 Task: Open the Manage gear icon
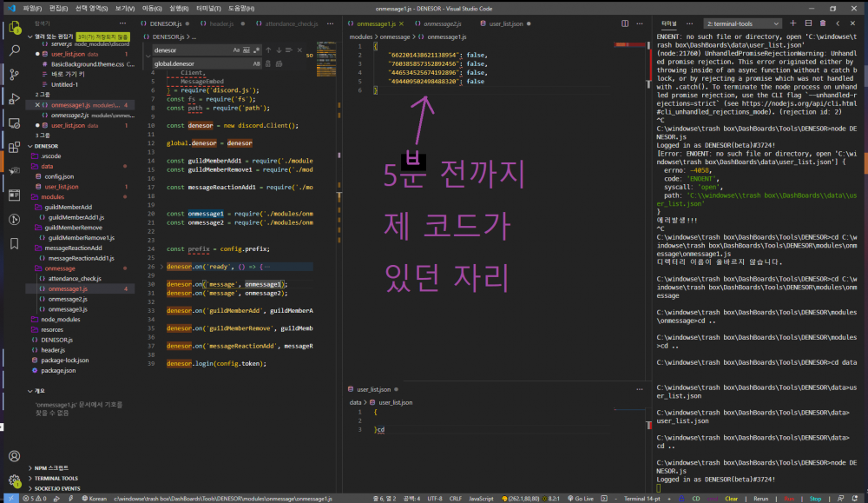15,480
